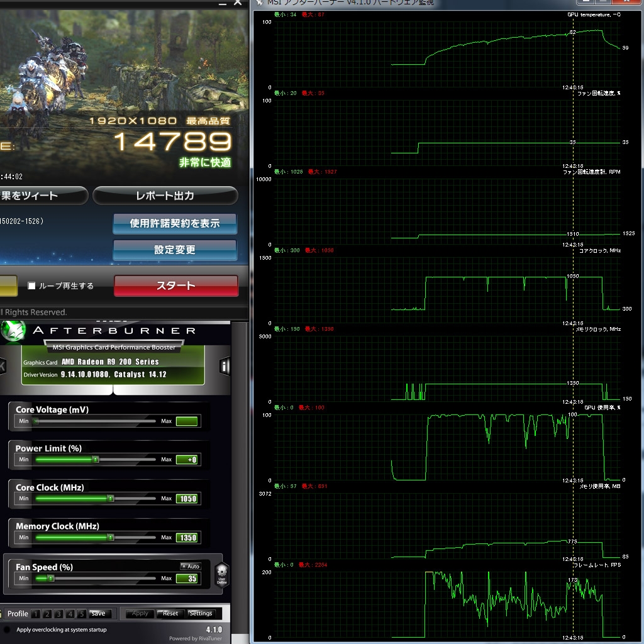Image resolution: width=644 pixels, height=644 pixels.
Task: Click the core clock MHz graph
Action: click(x=447, y=290)
